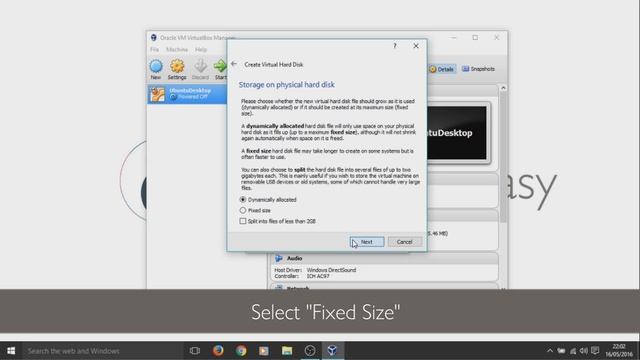Cancel the Create Virtual Hard Disk dialog

[x=404, y=242]
